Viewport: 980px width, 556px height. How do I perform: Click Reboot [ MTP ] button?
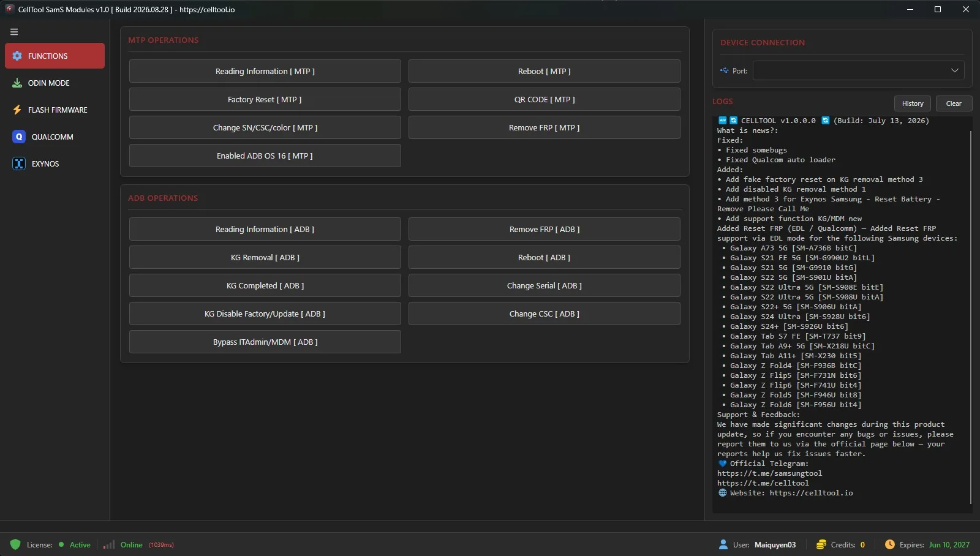(544, 71)
